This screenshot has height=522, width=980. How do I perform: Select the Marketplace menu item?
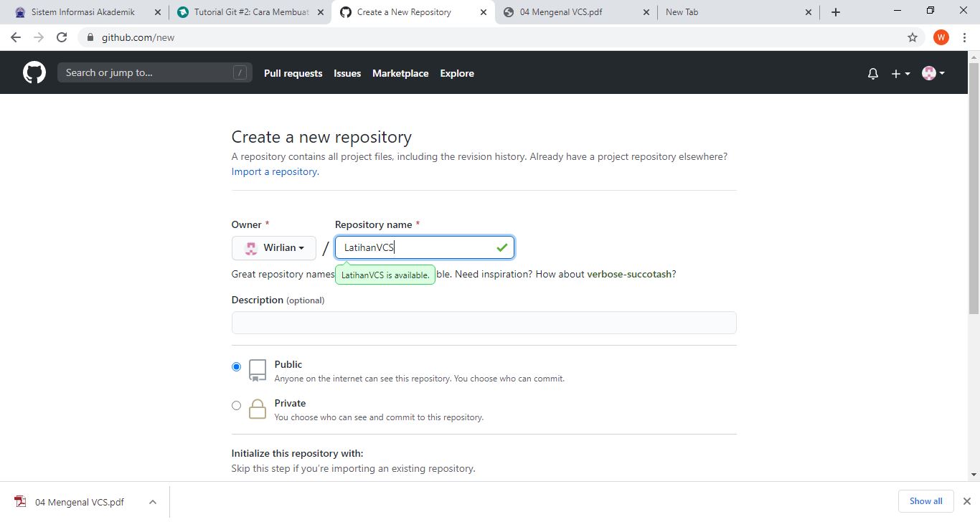[400, 73]
